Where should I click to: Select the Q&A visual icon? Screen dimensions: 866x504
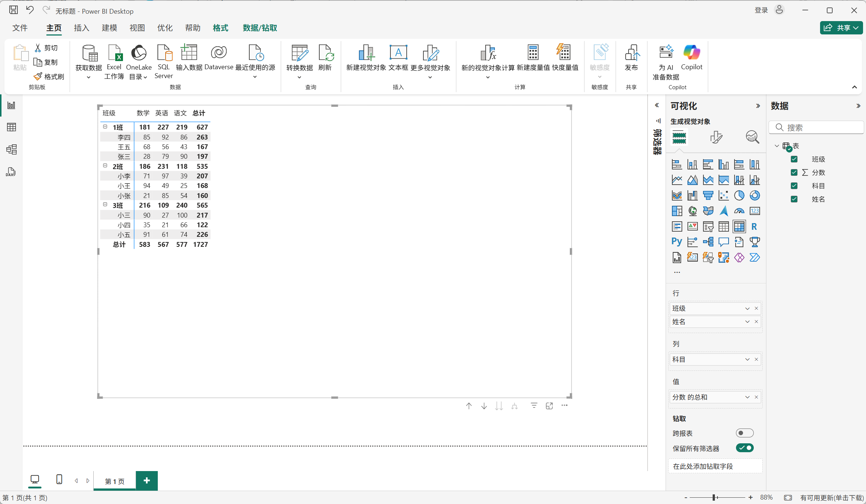click(x=723, y=242)
